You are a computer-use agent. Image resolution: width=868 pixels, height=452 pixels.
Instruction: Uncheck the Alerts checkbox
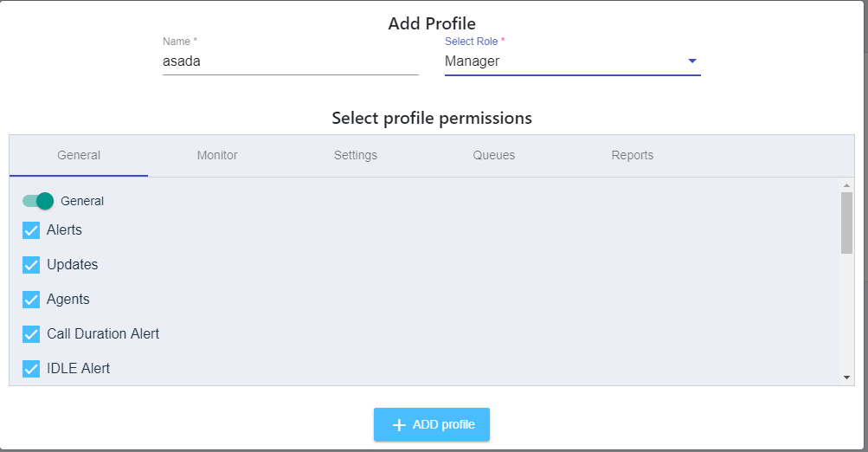click(x=31, y=230)
